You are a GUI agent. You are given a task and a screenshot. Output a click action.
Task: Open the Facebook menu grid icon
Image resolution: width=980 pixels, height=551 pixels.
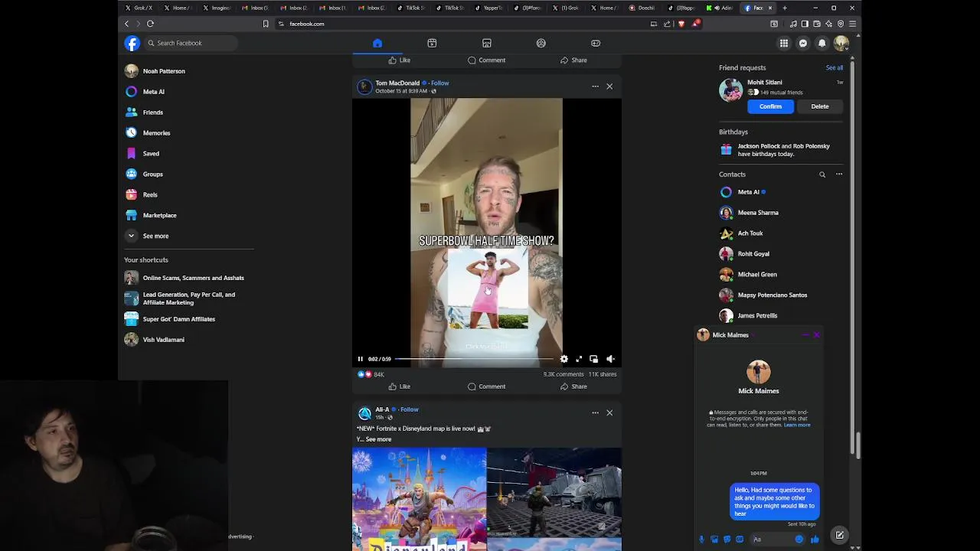pos(784,43)
